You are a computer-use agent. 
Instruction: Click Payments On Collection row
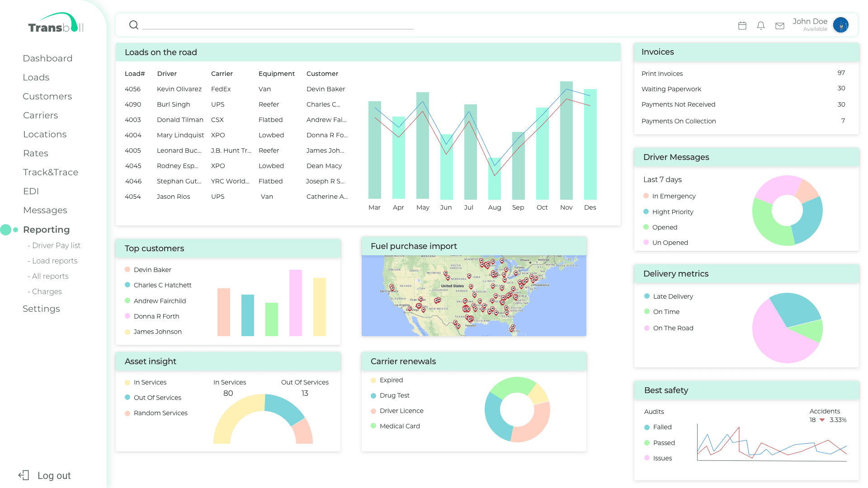point(744,121)
